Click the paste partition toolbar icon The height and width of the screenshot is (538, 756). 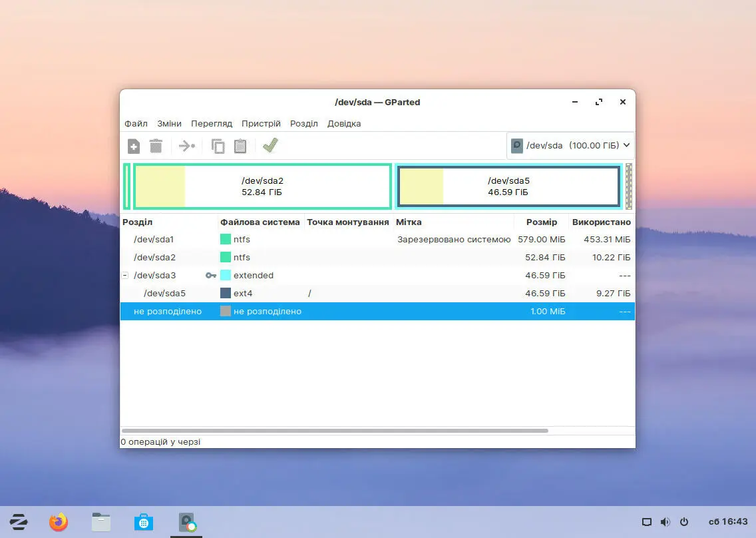[240, 146]
